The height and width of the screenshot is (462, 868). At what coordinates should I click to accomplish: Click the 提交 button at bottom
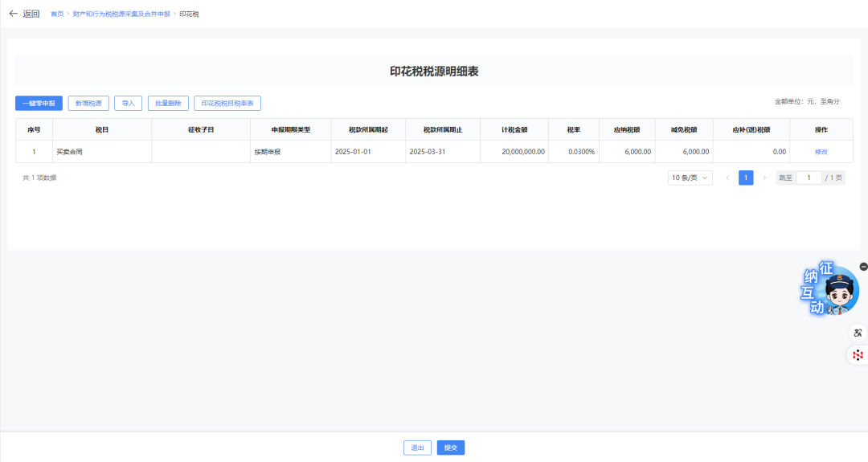click(x=451, y=448)
